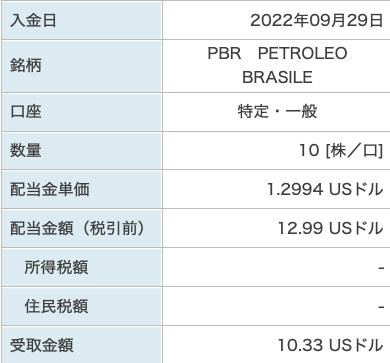Click the dash value beside 所得税額
Image resolution: width=390 pixels, height=363 pixels.
[381, 268]
